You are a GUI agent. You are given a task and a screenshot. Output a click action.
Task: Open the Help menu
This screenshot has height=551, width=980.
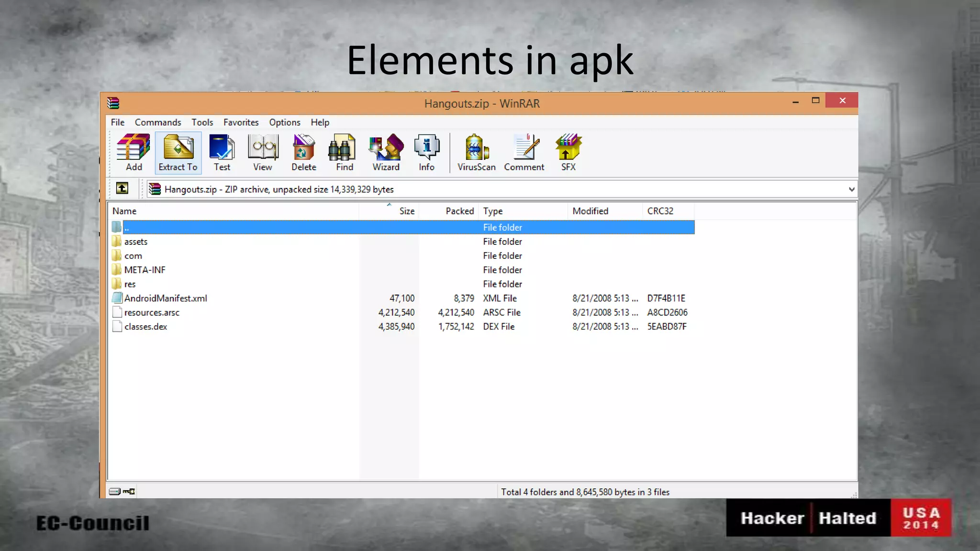[320, 122]
